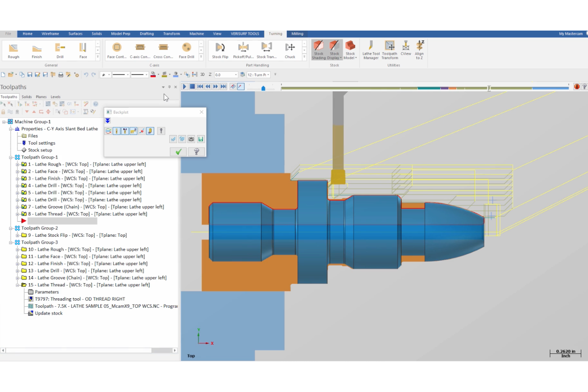Toggle Stock Shading on or off
This screenshot has height=392, width=588.
point(319,50)
